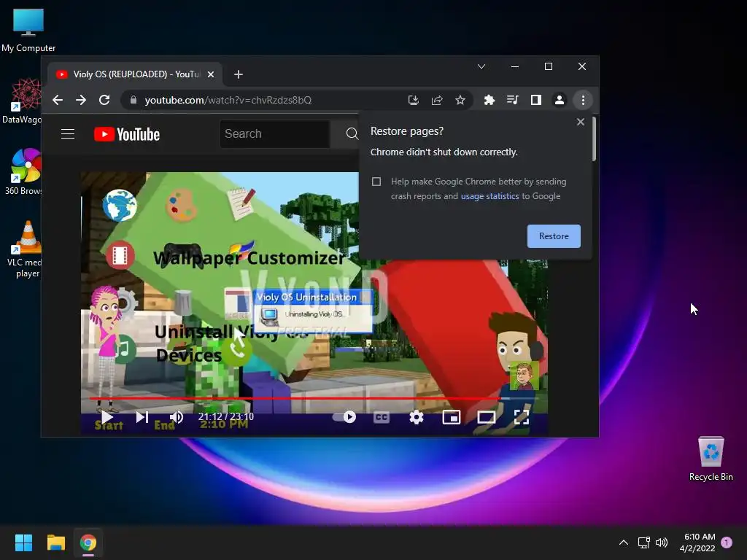
Task: Check the send crash reports checkbox
Action: [376, 182]
